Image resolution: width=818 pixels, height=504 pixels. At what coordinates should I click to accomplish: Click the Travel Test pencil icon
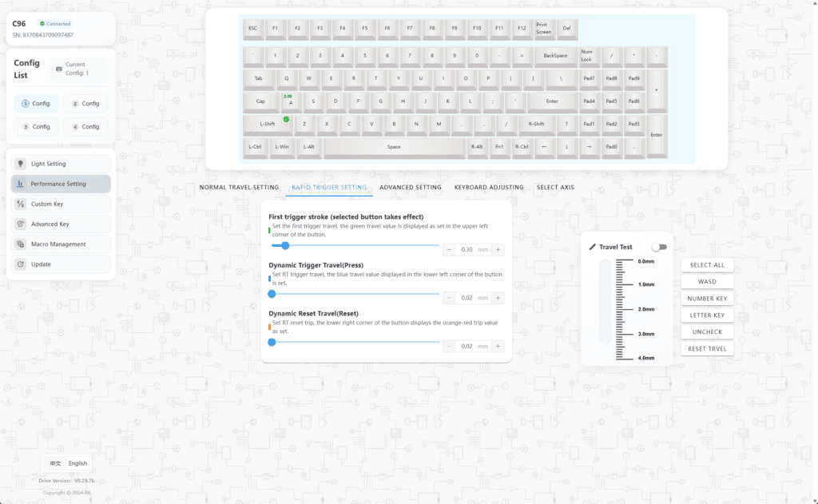[x=592, y=247]
